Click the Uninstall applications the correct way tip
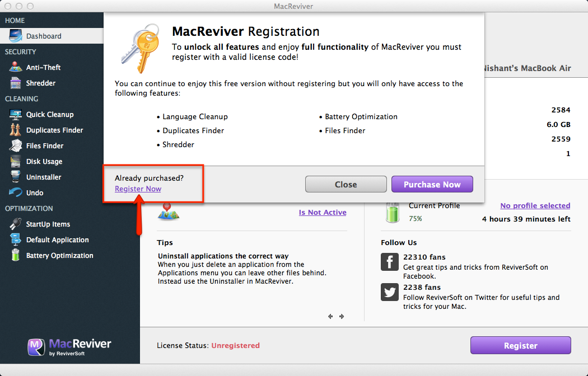The image size is (588, 376). point(223,256)
